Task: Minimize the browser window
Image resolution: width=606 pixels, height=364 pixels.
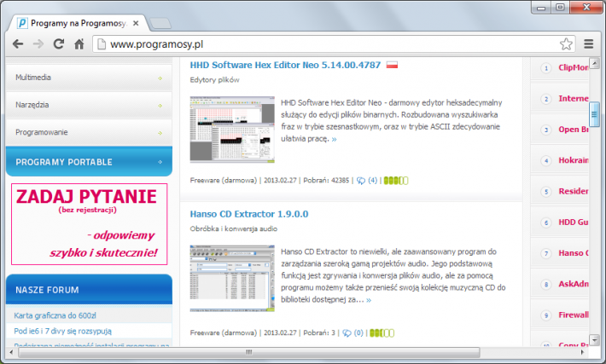Action: pyautogui.click(x=541, y=8)
